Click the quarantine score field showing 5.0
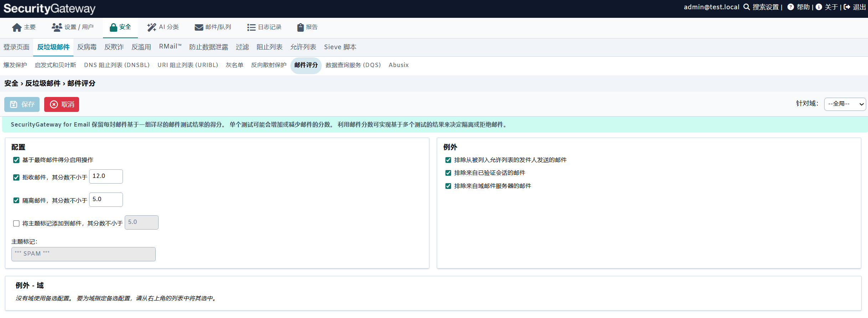This screenshot has height=318, width=868. pyautogui.click(x=106, y=200)
